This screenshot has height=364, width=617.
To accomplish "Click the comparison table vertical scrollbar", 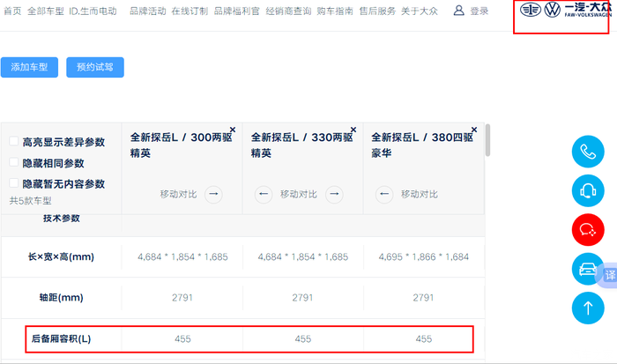I will tap(487, 141).
